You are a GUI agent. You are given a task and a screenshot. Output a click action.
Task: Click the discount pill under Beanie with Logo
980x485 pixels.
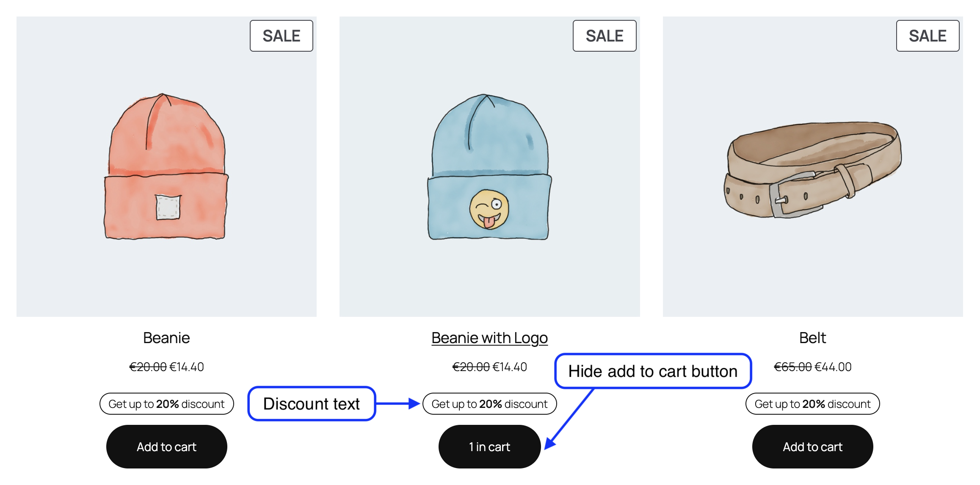coord(489,404)
